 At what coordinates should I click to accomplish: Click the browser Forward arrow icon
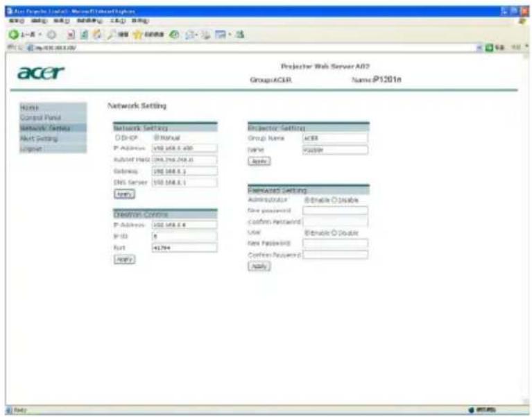(51, 35)
